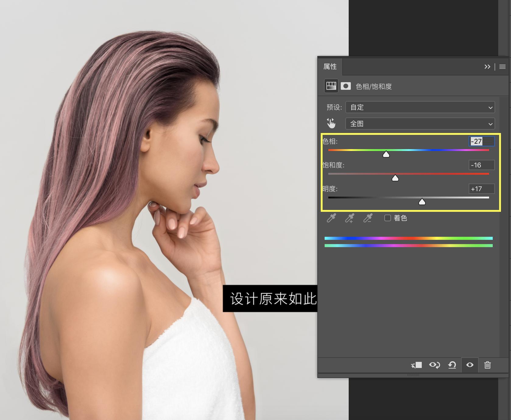The width and height of the screenshot is (511, 420).
Task: View previous state of adjustment
Action: pyautogui.click(x=435, y=365)
